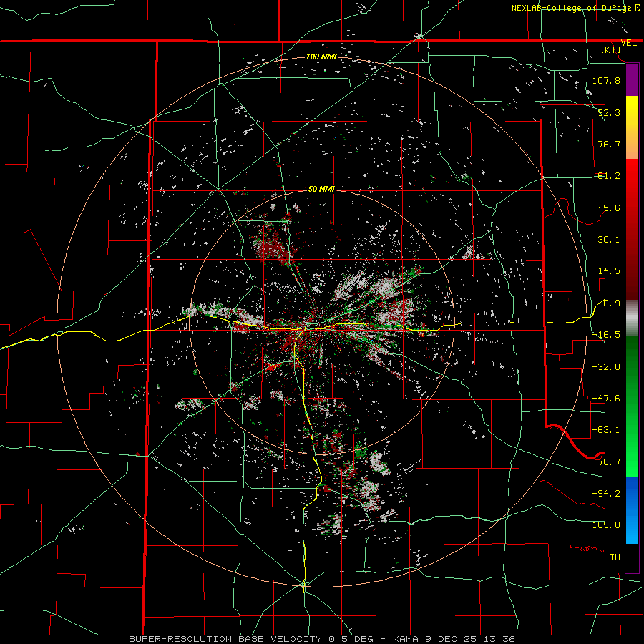Click the -16.5 velocity legend value
This screenshot has height=644, width=644.
606,335
